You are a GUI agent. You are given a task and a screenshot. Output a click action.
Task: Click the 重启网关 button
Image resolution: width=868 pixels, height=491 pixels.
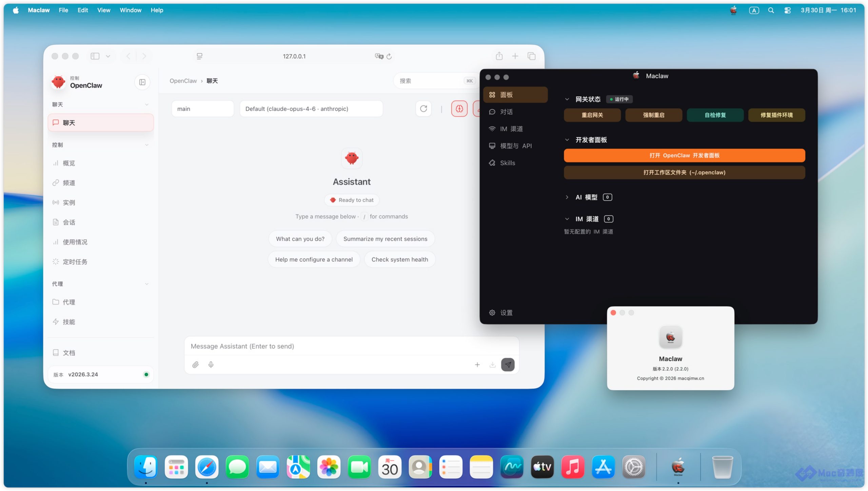592,115
